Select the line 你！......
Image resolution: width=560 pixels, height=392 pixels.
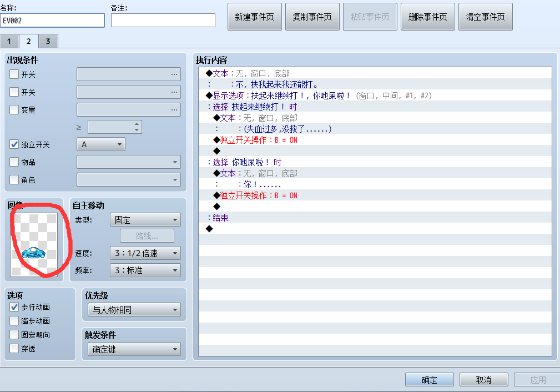tap(375, 185)
